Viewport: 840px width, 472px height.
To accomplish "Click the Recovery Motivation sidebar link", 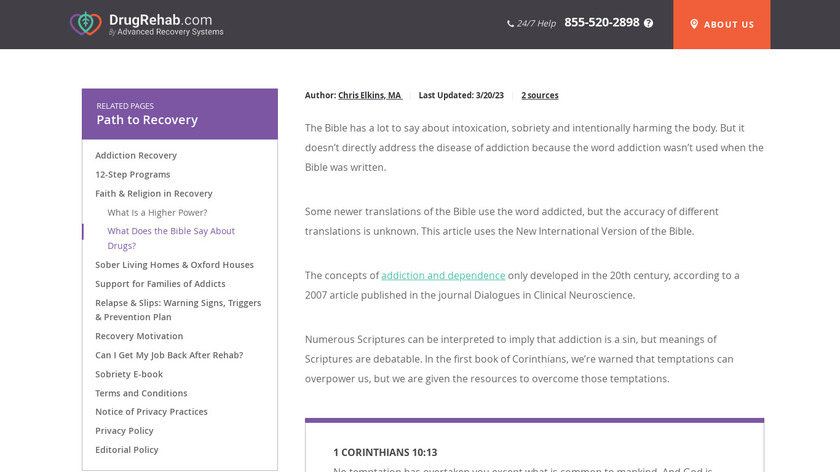I will (139, 336).
